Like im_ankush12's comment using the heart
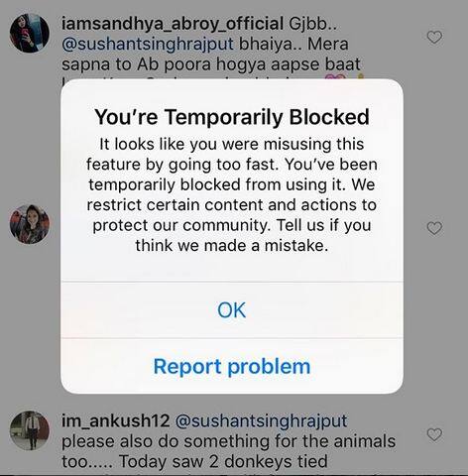468x476 pixels. 434,434
